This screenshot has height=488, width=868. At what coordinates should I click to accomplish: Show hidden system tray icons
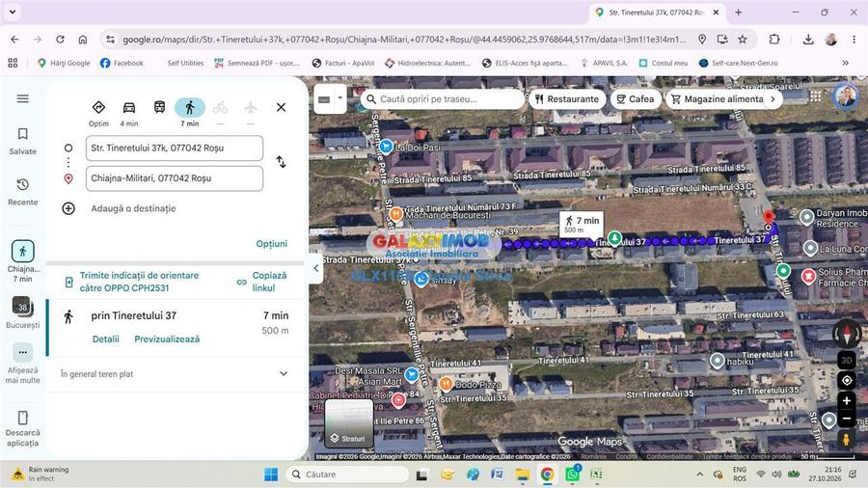[700, 474]
